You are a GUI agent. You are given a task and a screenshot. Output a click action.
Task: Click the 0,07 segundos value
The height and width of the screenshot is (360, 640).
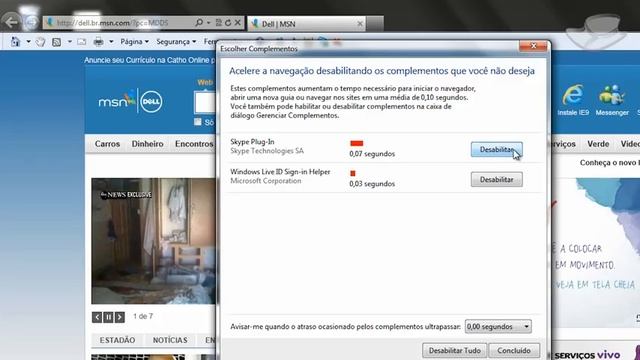372,154
